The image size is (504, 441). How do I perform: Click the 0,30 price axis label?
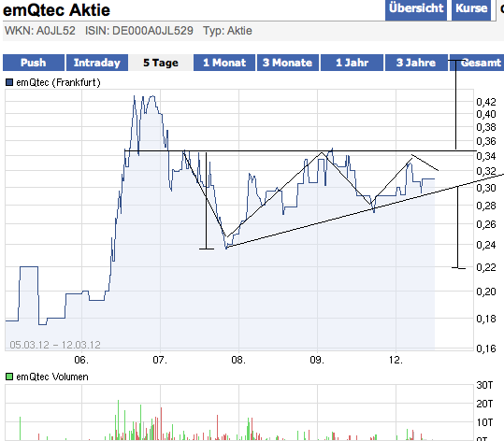click(486, 188)
